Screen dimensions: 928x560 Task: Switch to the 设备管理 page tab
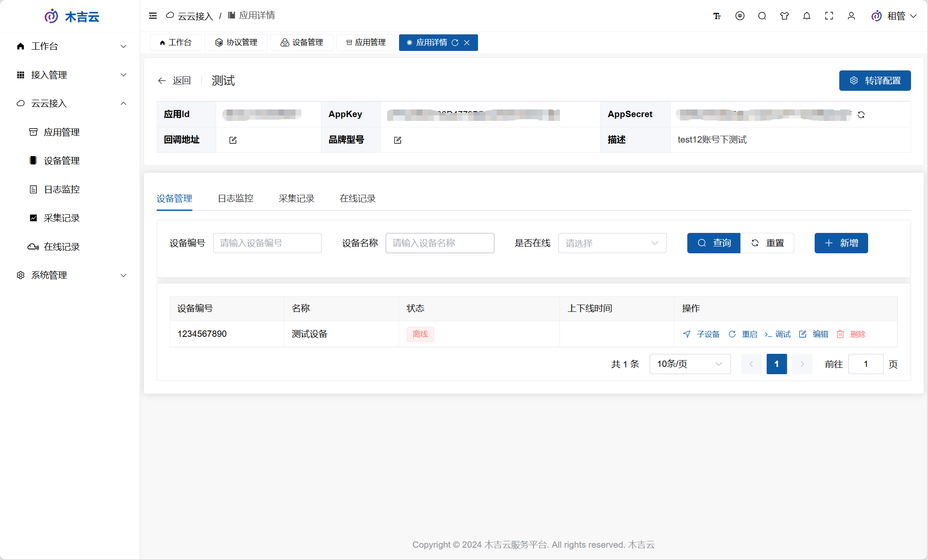tap(302, 42)
